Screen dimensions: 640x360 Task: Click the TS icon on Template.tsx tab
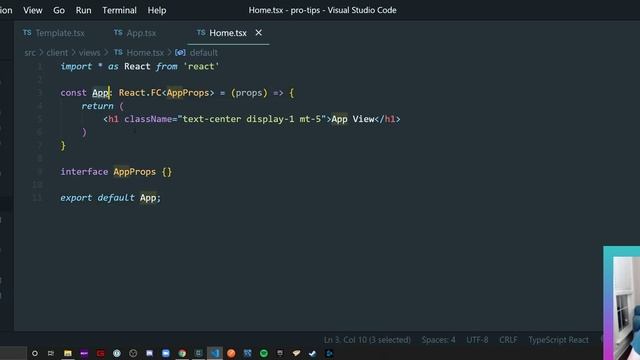27,33
